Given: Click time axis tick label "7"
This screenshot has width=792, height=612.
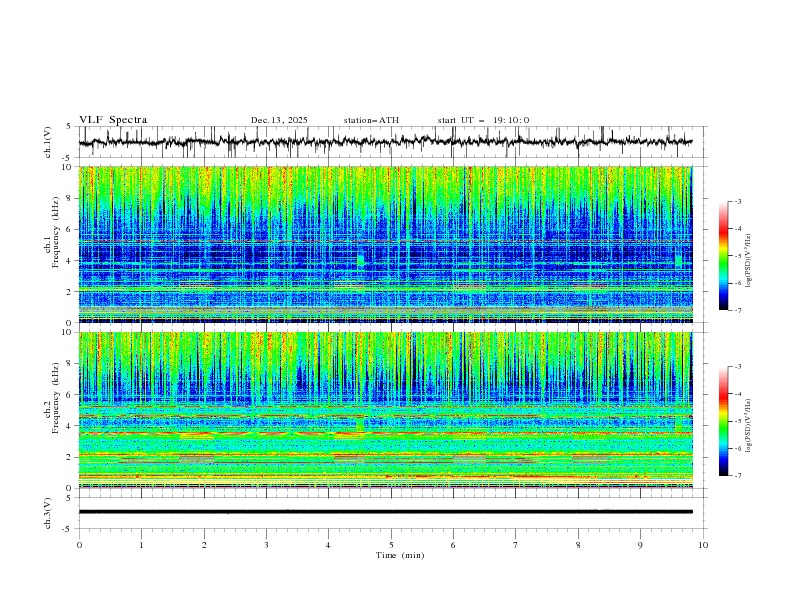Looking at the screenshot, I should 516,545.
